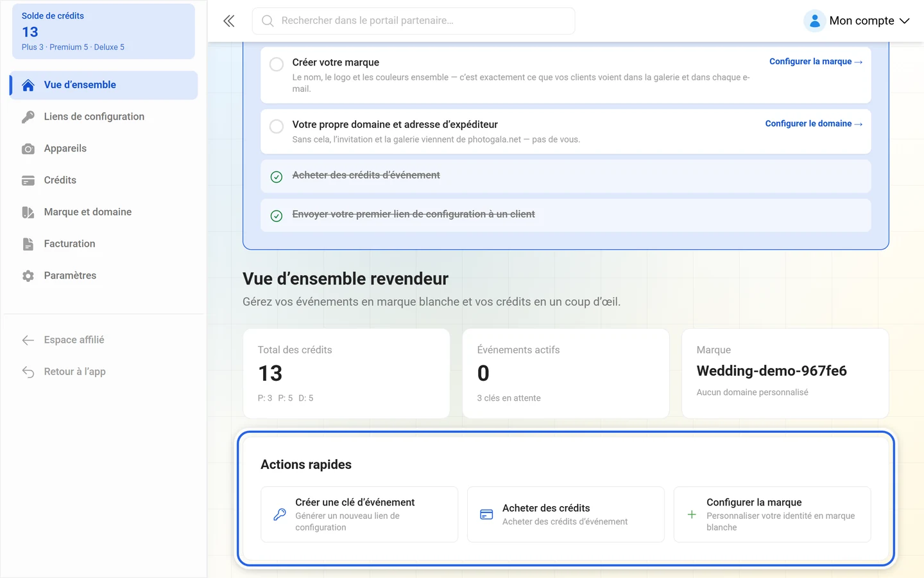Toggle the circle for Créer votre marque
This screenshot has height=578, width=924.
[x=277, y=64]
